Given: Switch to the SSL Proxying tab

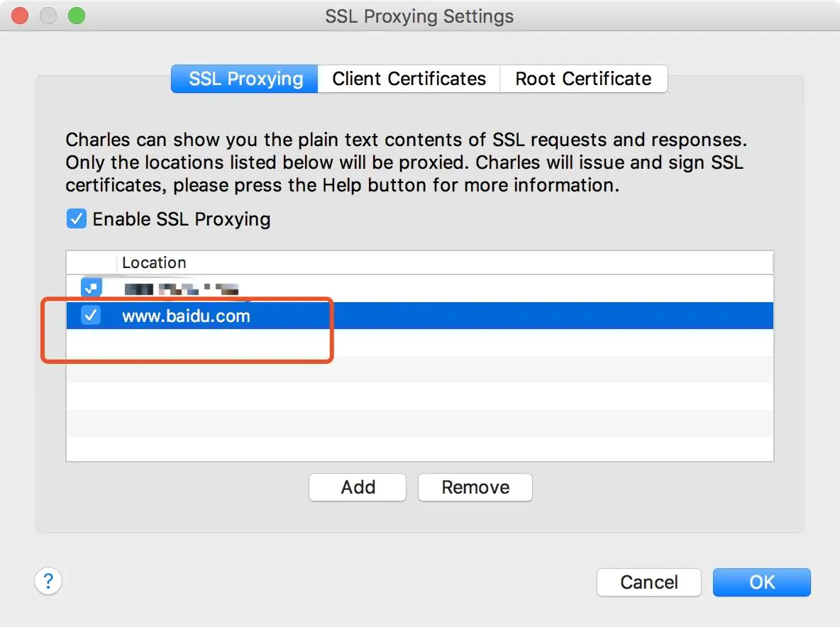Looking at the screenshot, I should coord(245,79).
